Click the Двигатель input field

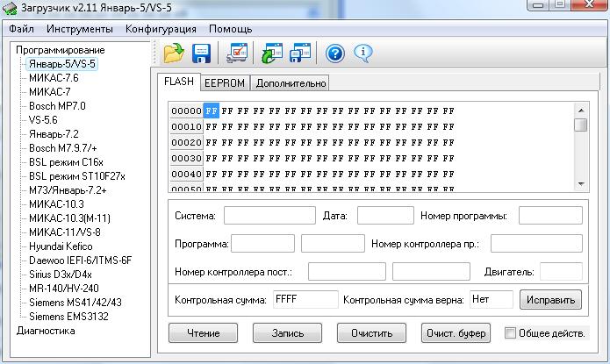point(562,271)
